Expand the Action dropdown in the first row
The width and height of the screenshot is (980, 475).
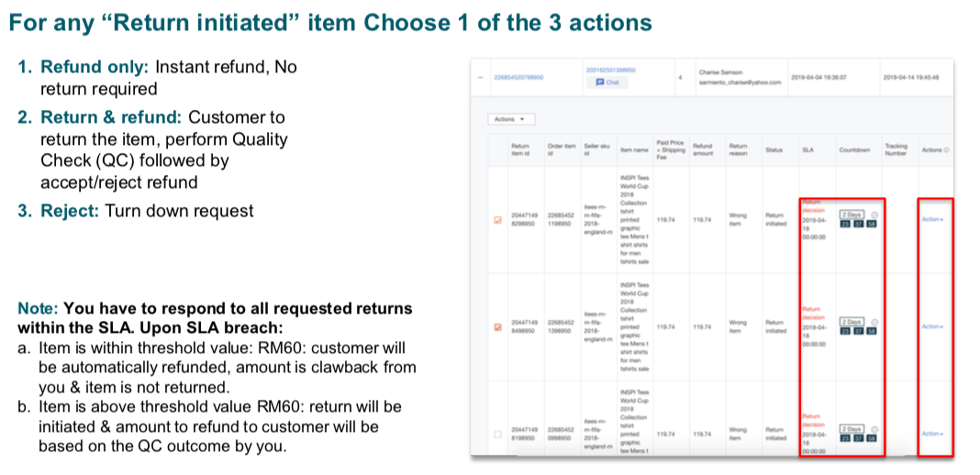(x=932, y=220)
